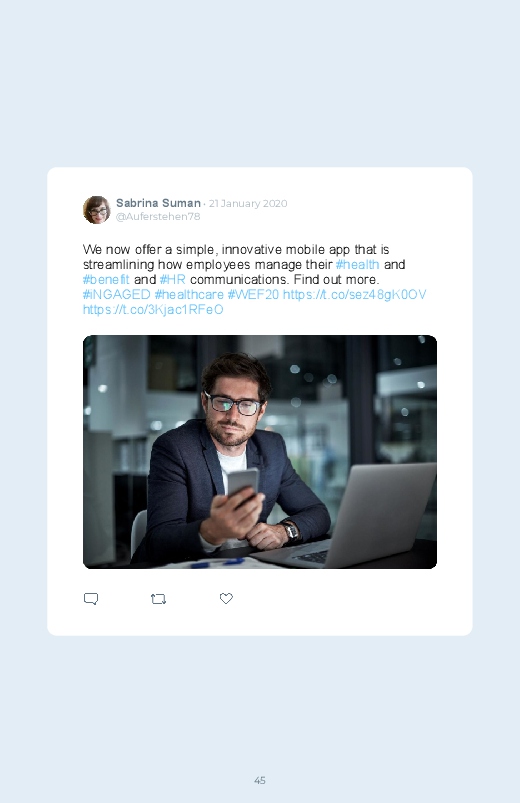520x803 pixels.
Task: Open the @Auferstehen78 handle
Action: coord(158,216)
